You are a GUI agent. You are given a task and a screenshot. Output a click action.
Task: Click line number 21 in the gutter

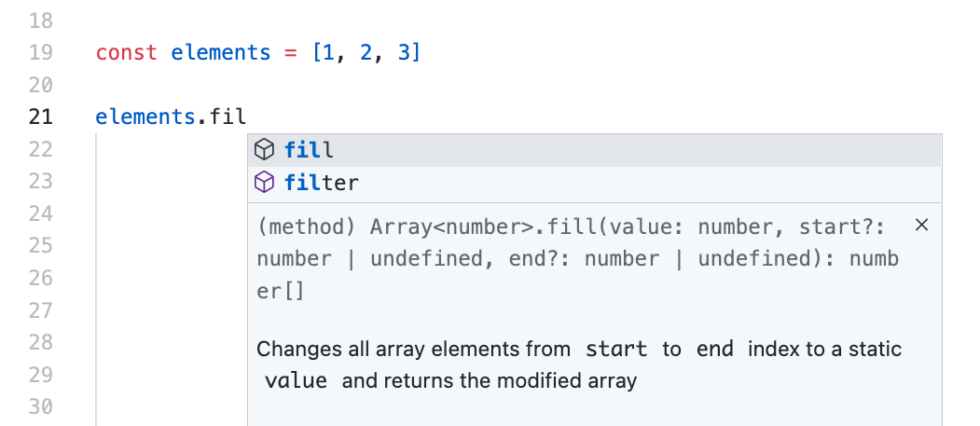(41, 117)
